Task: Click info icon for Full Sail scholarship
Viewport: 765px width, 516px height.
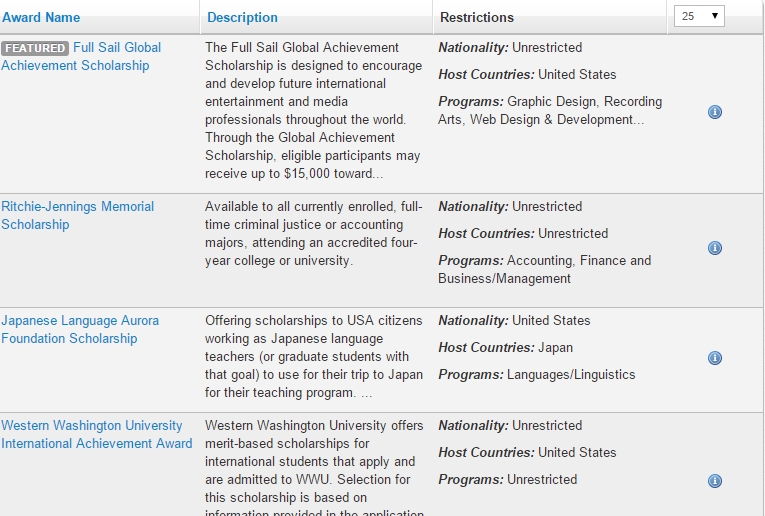Action: [x=715, y=112]
